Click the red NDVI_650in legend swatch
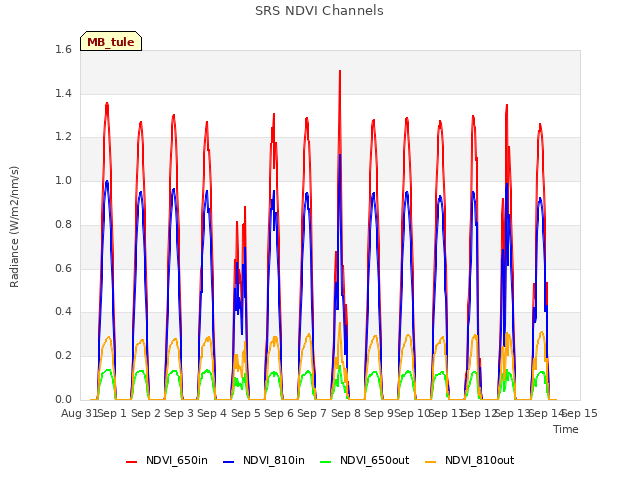This screenshot has height=480, width=640. point(131,461)
